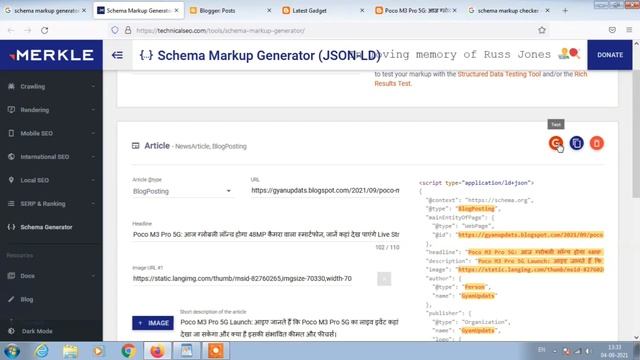
Task: Open the file explorer folder on taskbar
Action: (x=70, y=351)
